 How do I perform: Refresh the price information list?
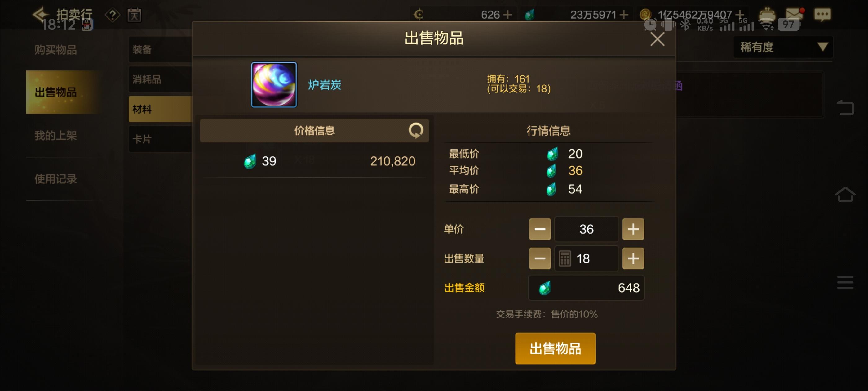[x=416, y=130]
